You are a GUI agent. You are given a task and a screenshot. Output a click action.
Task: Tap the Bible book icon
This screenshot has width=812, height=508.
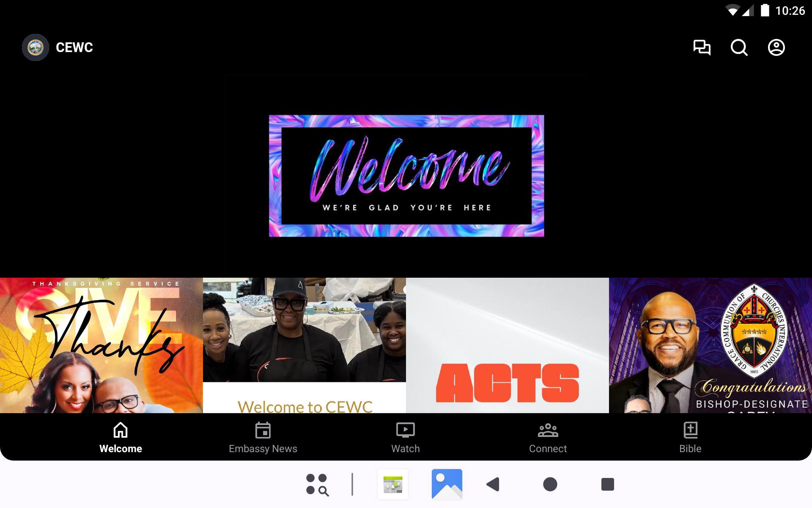(x=690, y=430)
